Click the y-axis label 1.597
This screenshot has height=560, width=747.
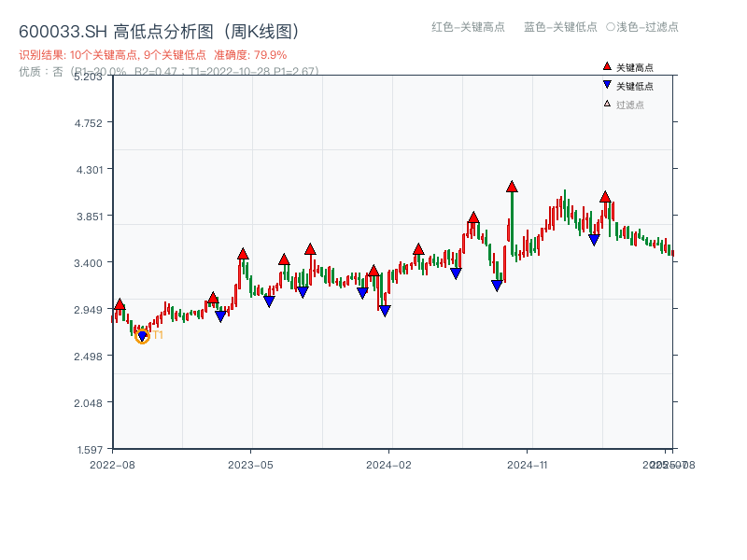90,450
